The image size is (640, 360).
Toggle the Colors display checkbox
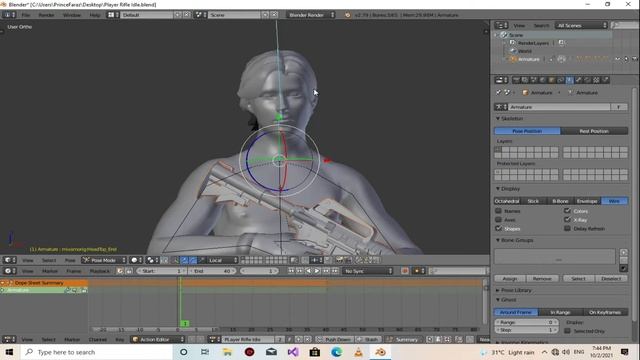point(567,211)
